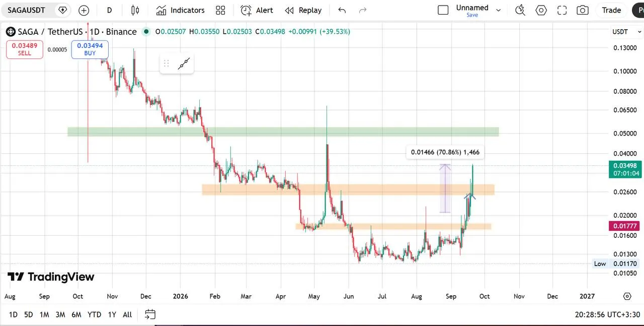The height and width of the screenshot is (326, 644).
Task: Take a chart snapshot with camera icon
Action: point(583,10)
